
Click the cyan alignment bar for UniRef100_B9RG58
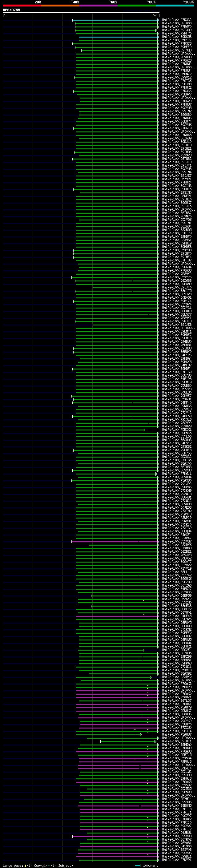click(119, 37)
